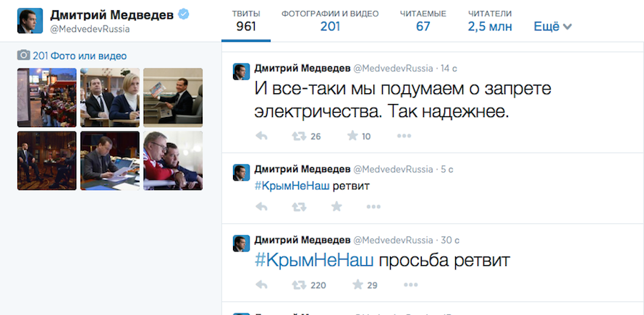Reply to the 5-second-old #КрымНеНаш ретвит tweet

262,207
